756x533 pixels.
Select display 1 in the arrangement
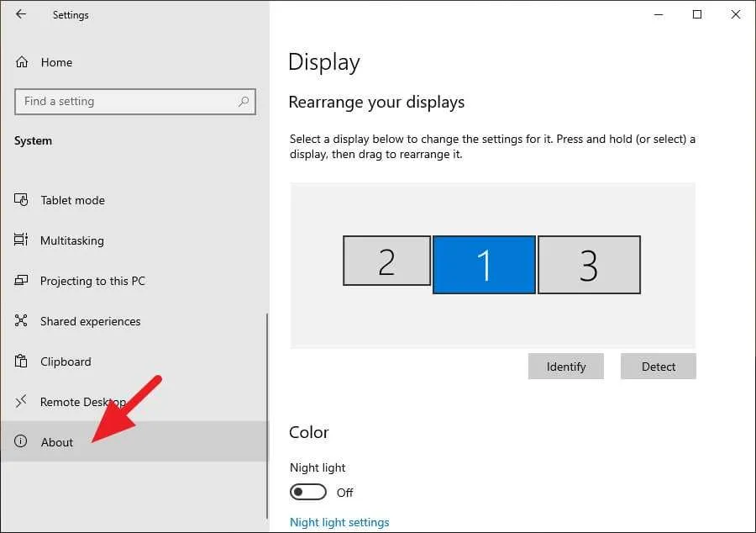coord(484,264)
